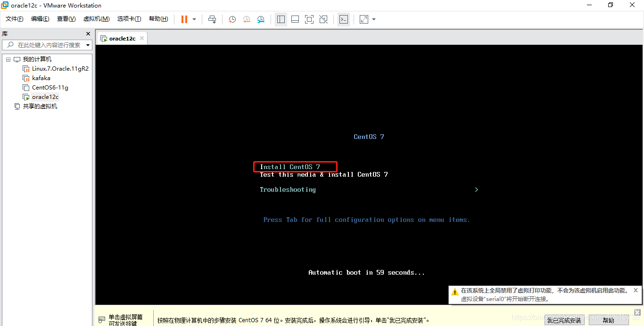Screen dimensions: 644x326
Task: Open the 选项卡(T) menu
Action: [129, 19]
